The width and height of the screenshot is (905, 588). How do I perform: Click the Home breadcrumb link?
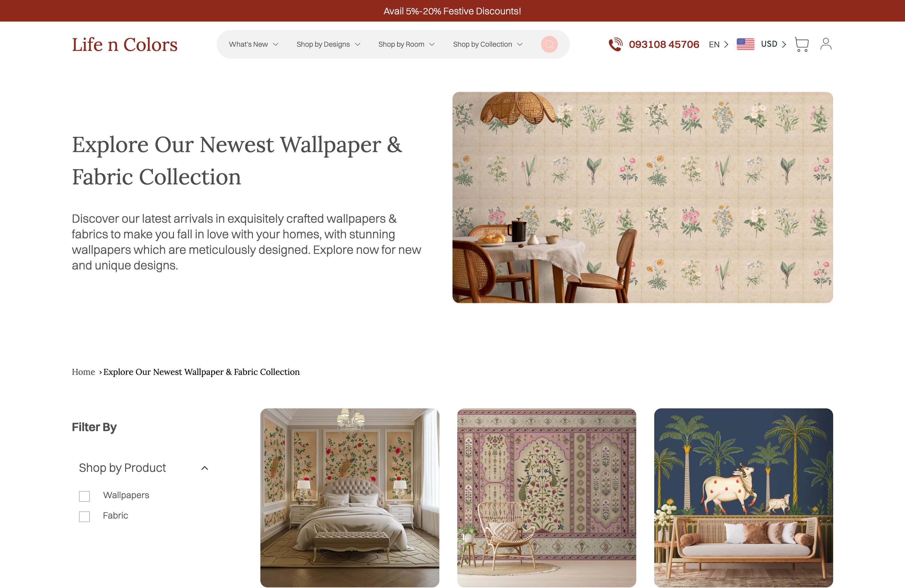click(x=83, y=372)
